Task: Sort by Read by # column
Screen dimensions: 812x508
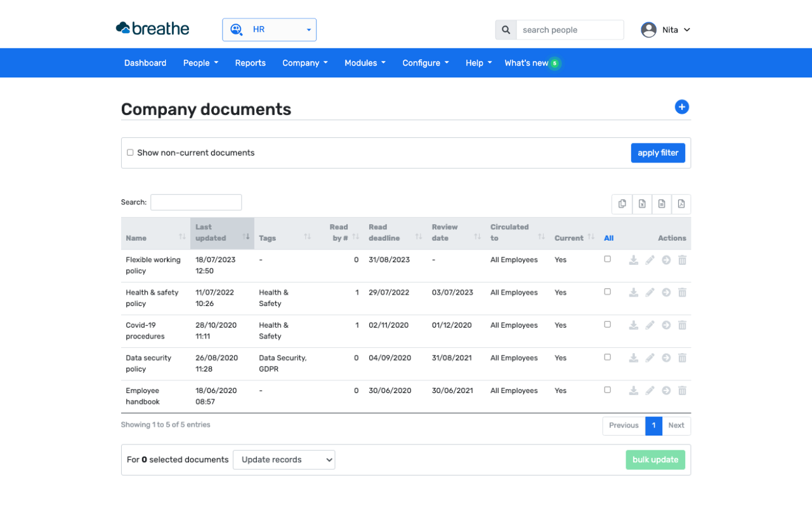Action: (340, 234)
